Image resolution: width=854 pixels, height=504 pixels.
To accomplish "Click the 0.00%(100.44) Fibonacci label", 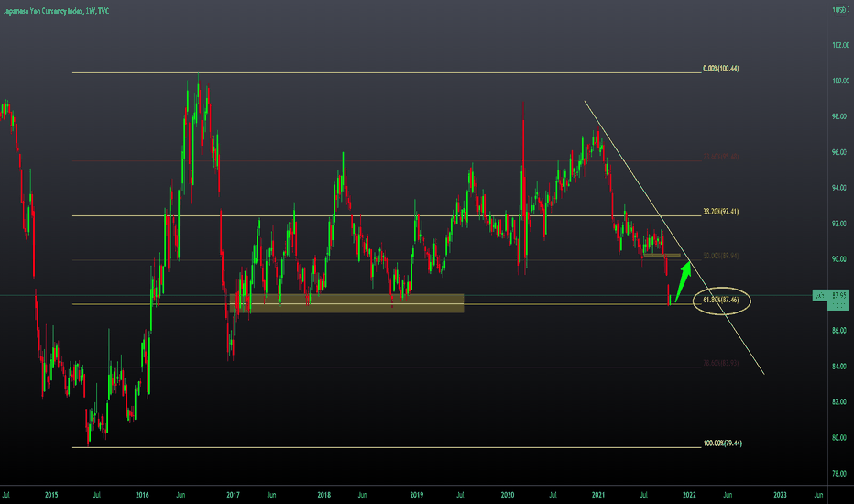I will coord(720,69).
